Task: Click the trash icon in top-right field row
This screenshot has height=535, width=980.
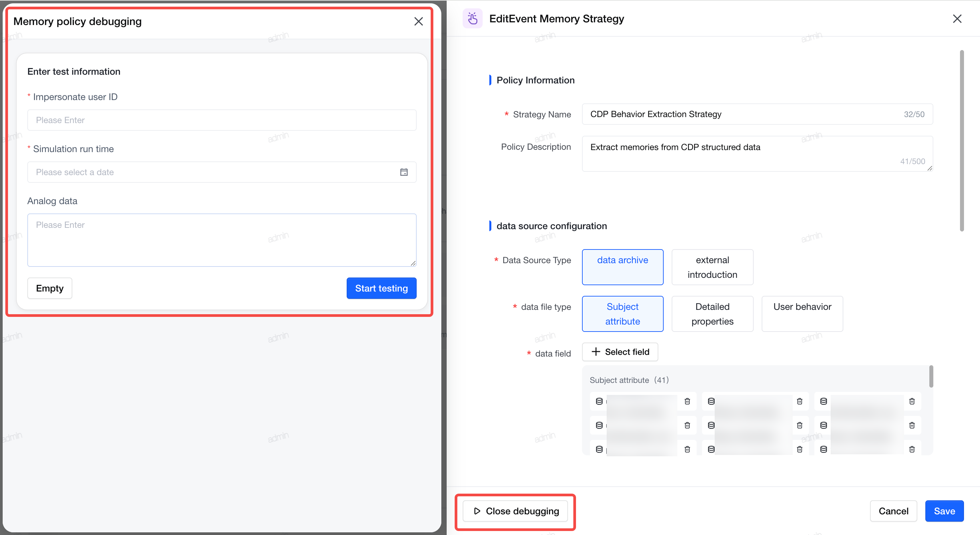Action: click(x=912, y=401)
